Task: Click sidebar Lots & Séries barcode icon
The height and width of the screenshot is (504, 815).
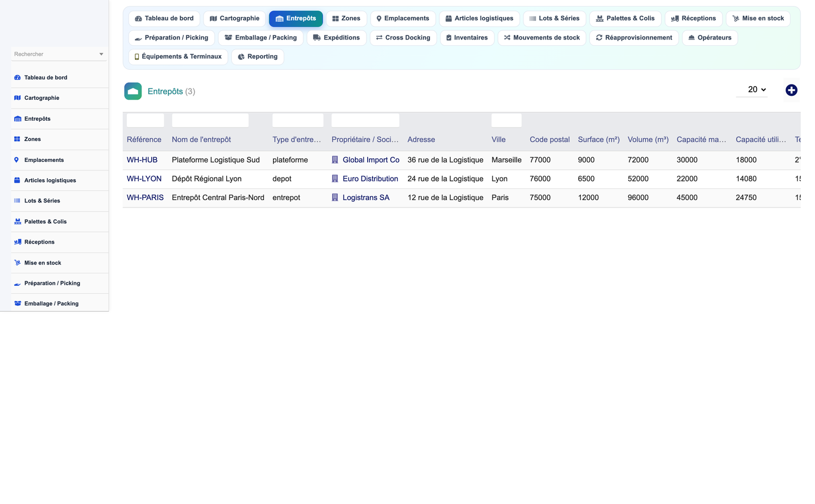Action: pos(17,201)
